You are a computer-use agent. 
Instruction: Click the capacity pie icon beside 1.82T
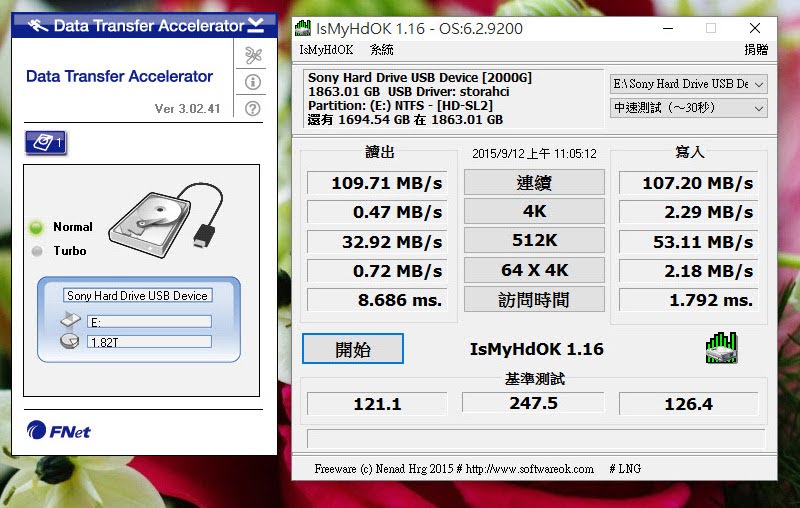tap(69, 341)
